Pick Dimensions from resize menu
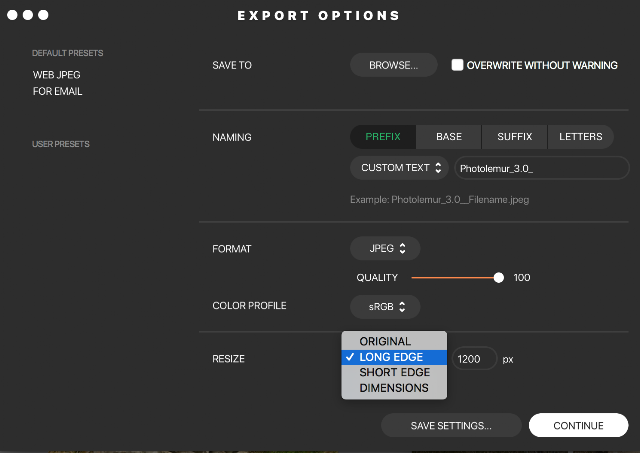This screenshot has width=640, height=453. coord(394,388)
